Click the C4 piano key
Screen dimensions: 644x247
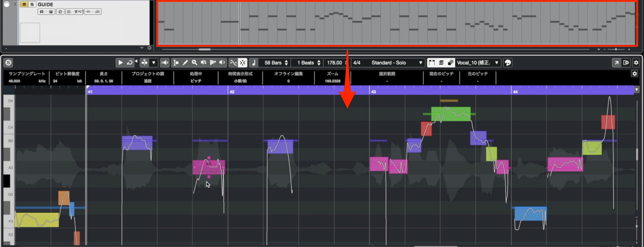[9, 127]
